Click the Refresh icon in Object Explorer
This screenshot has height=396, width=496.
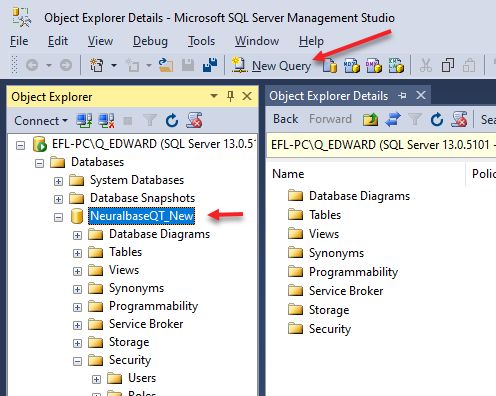[x=172, y=120]
